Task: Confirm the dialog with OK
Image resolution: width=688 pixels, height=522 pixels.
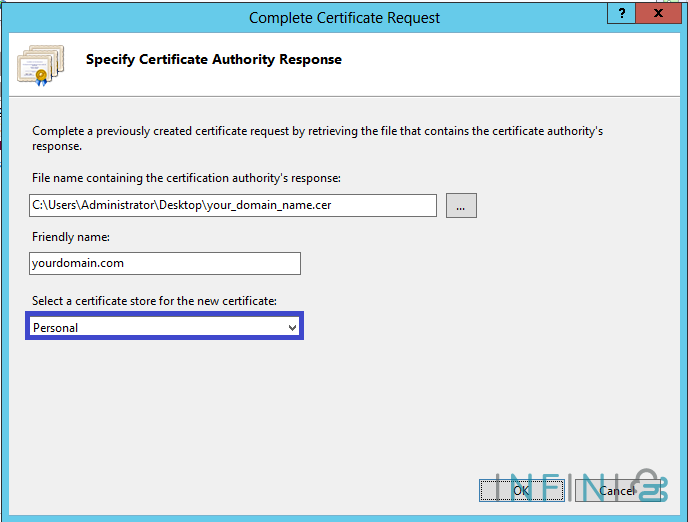Action: pyautogui.click(x=521, y=490)
